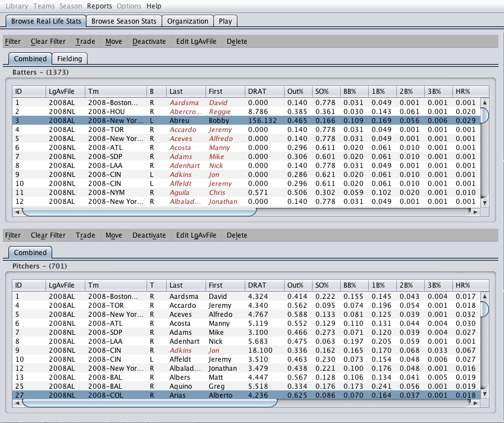This screenshot has height=423, width=504.
Task: Click the Pitchers horizontal scrollbar left arrow
Action: (17, 403)
